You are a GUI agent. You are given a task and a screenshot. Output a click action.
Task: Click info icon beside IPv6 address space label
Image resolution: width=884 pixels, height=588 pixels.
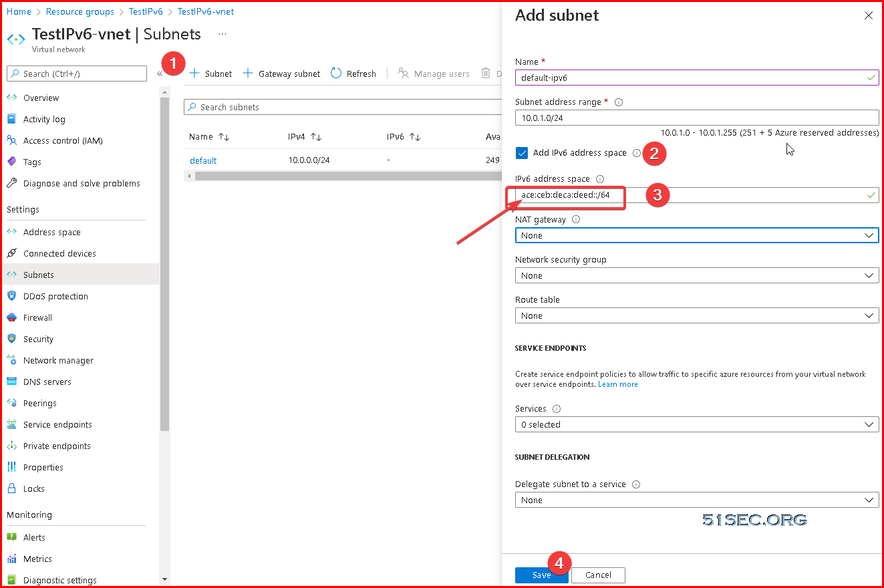pyautogui.click(x=600, y=179)
